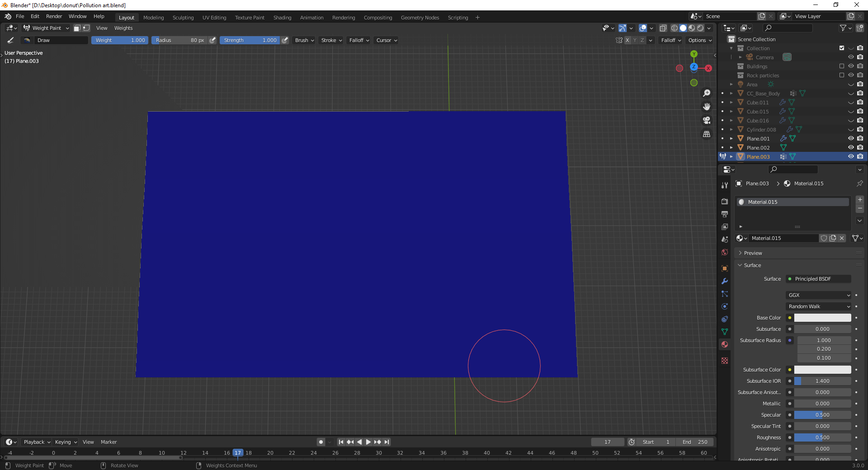Switch viewport to rendered shading
868x470 pixels.
tap(700, 28)
